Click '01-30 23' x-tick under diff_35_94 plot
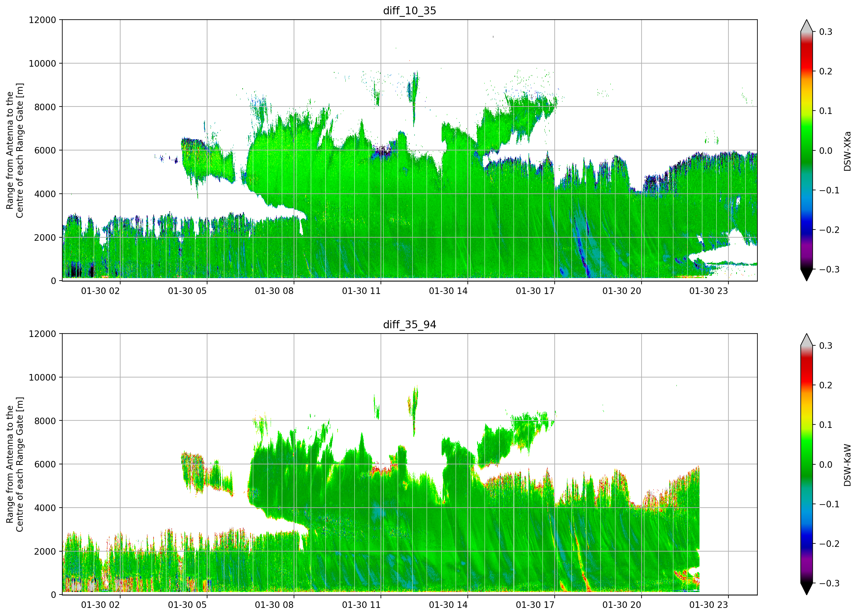This screenshot has height=616, width=858. pos(709,605)
